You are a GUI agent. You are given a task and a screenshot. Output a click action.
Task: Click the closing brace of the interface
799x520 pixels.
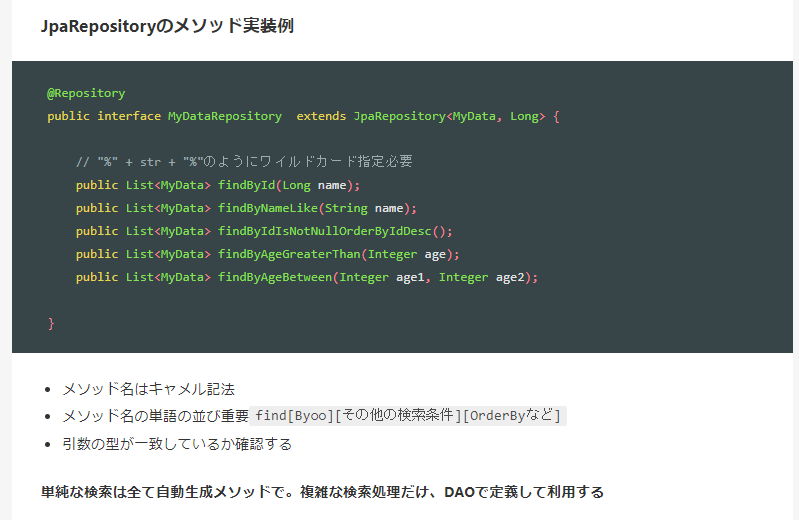51,323
